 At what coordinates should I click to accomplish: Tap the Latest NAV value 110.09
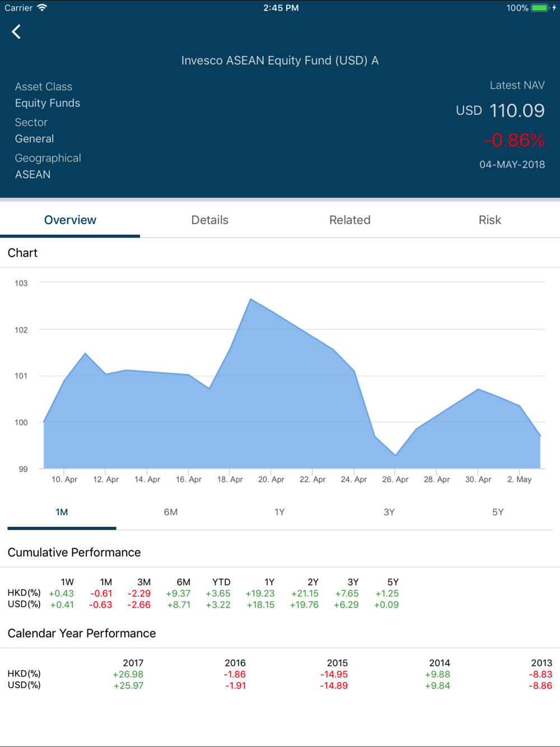point(517,110)
